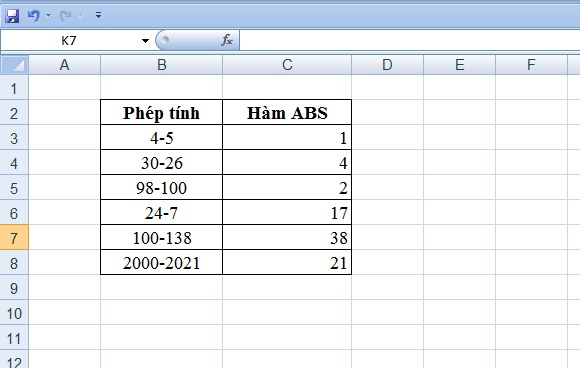
Task: Click the Insert Function fx icon
Action: [x=227, y=40]
